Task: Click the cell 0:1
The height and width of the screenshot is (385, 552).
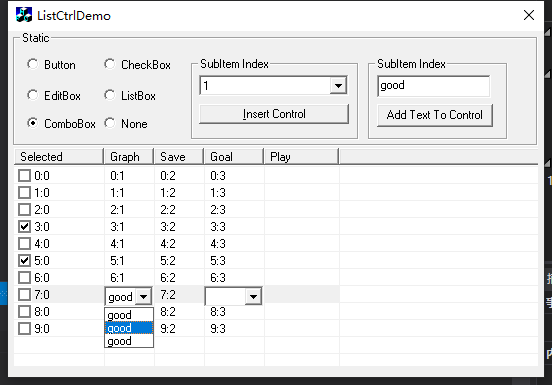Action: [117, 176]
